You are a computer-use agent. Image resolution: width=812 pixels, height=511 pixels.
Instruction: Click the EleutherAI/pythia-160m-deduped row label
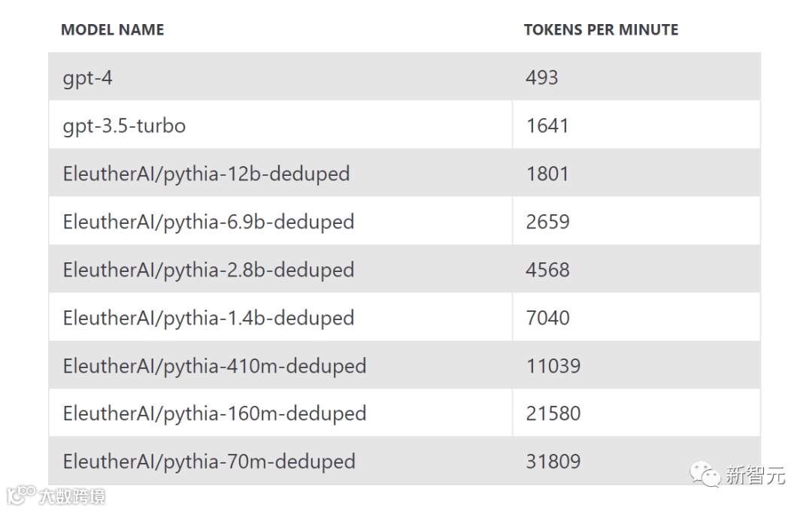(214, 413)
